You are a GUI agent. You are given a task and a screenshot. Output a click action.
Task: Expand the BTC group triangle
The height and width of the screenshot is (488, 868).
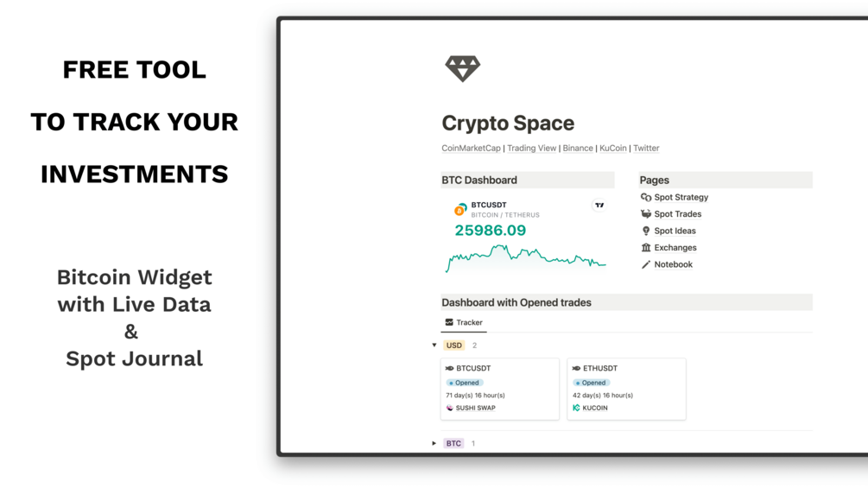(x=434, y=443)
